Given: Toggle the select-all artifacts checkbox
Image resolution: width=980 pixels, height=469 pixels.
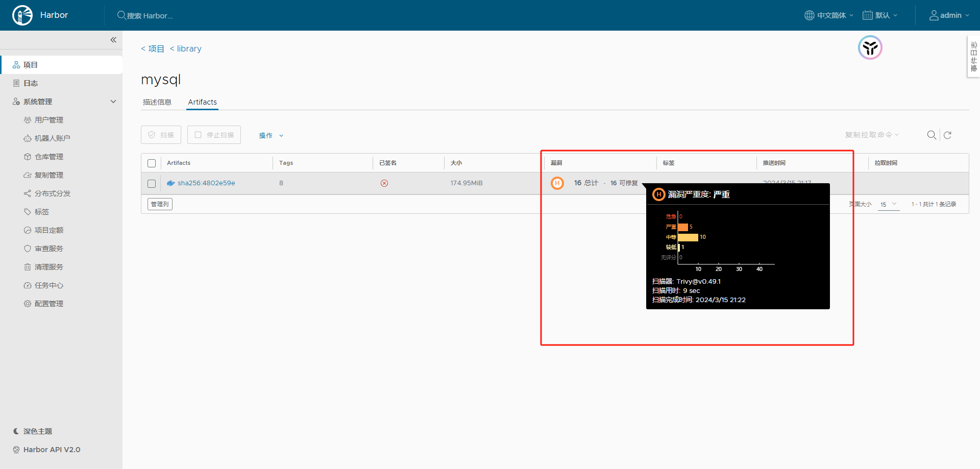Looking at the screenshot, I should [x=152, y=163].
